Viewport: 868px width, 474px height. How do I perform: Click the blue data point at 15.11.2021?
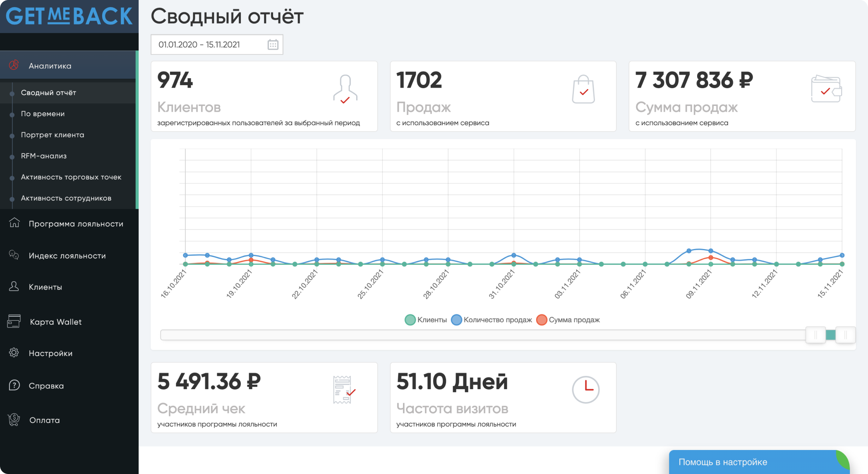click(x=842, y=255)
